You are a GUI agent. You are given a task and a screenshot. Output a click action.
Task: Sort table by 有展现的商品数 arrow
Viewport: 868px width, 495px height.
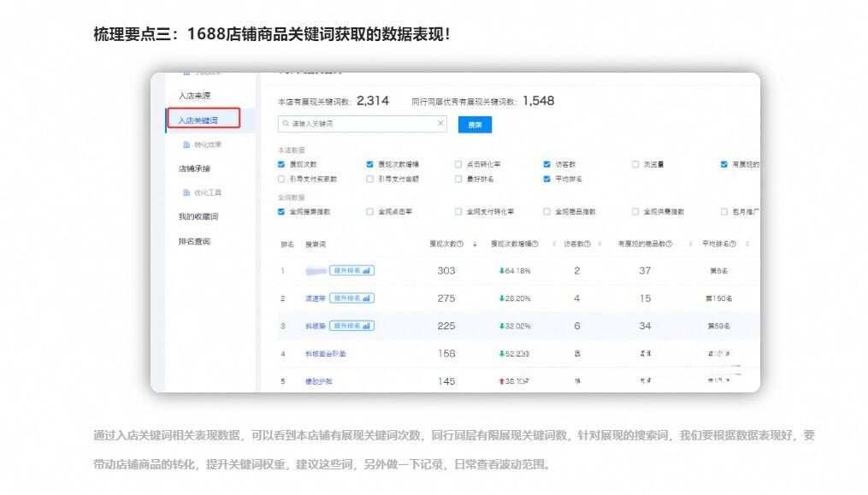coord(690,244)
